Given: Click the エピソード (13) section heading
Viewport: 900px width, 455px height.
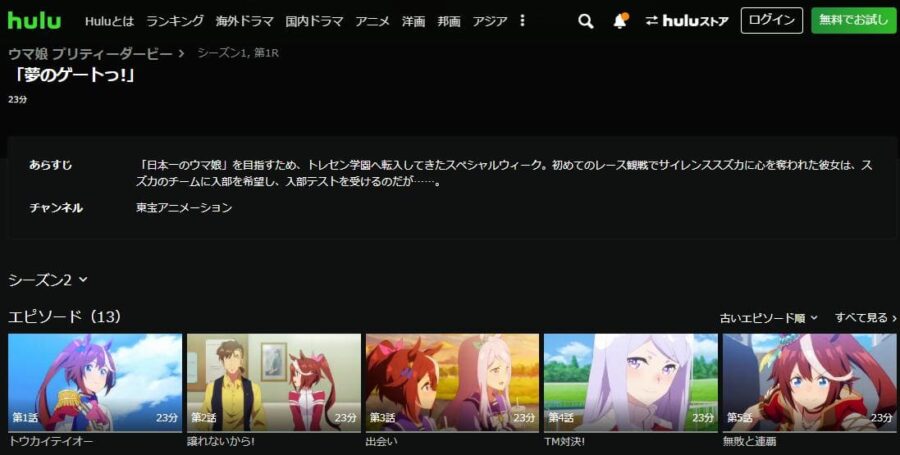Looking at the screenshot, I should coord(65,317).
